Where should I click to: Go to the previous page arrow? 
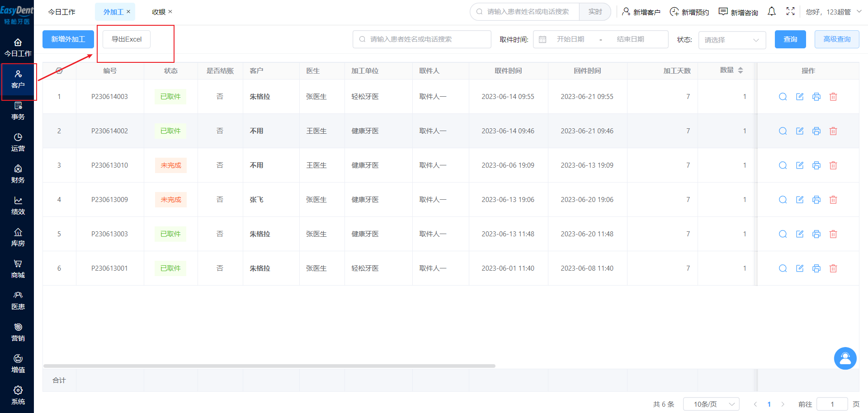click(x=755, y=404)
